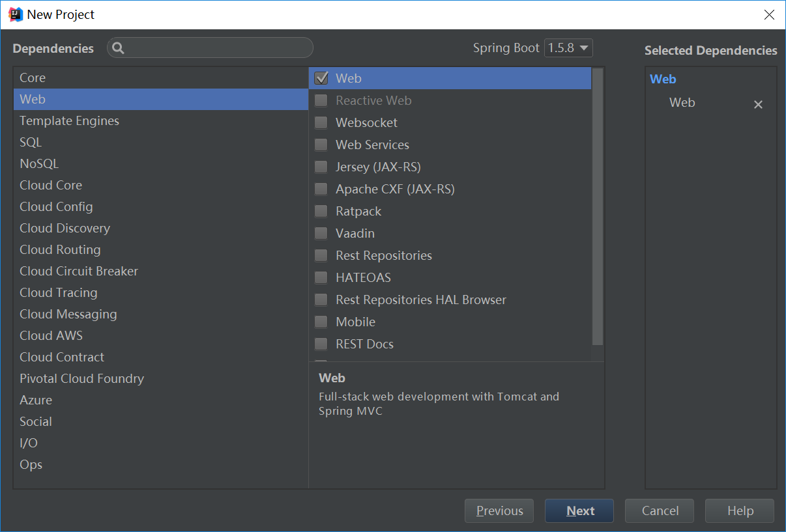
Task: Select the Cloud Messaging category
Action: (160, 314)
